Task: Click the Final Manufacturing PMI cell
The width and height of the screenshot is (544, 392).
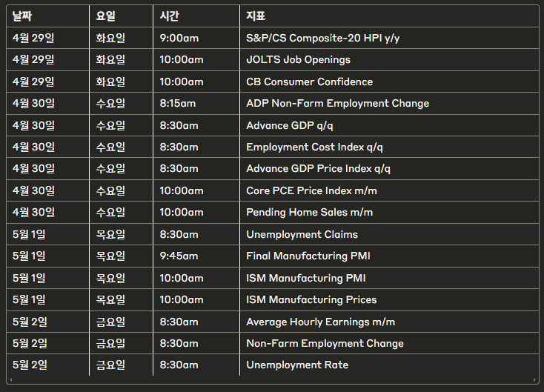Action: click(x=308, y=256)
